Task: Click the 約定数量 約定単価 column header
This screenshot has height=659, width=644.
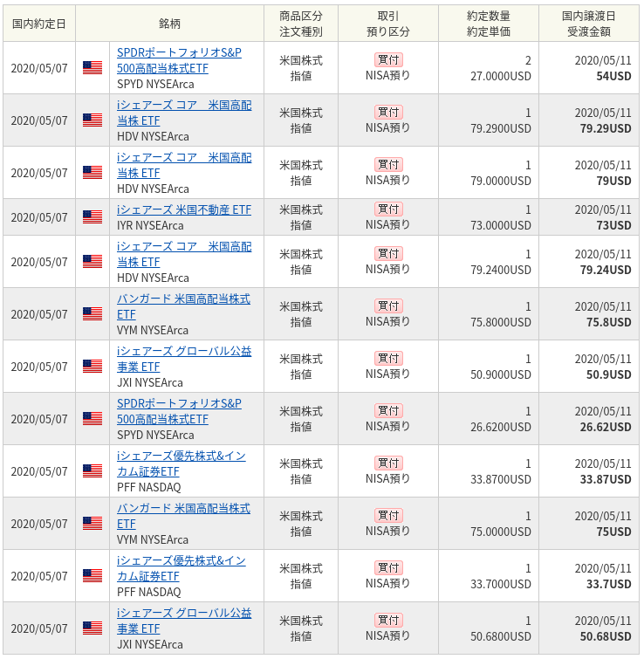Action: click(489, 24)
